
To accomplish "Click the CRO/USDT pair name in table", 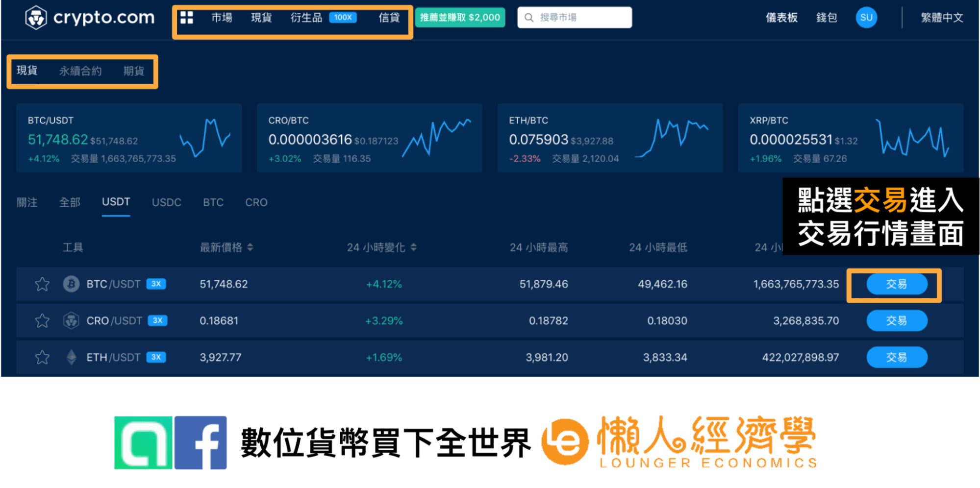I will coord(114,321).
